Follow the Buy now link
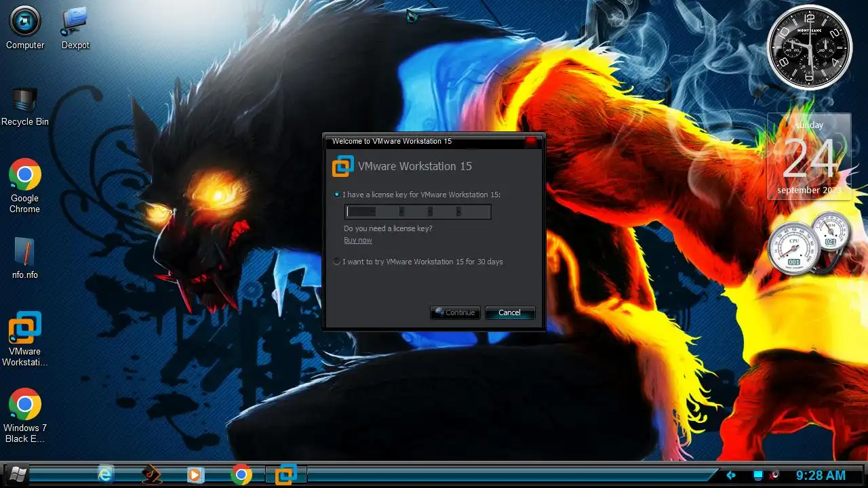Screen dimensions: 868x488 [358, 240]
